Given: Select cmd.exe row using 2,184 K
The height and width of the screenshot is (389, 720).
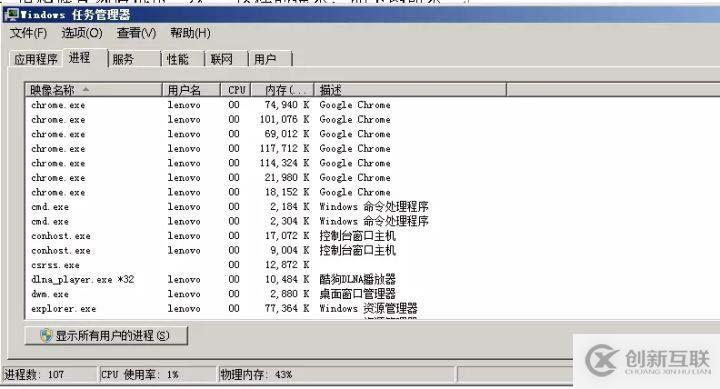Looking at the screenshot, I should 373,207.
